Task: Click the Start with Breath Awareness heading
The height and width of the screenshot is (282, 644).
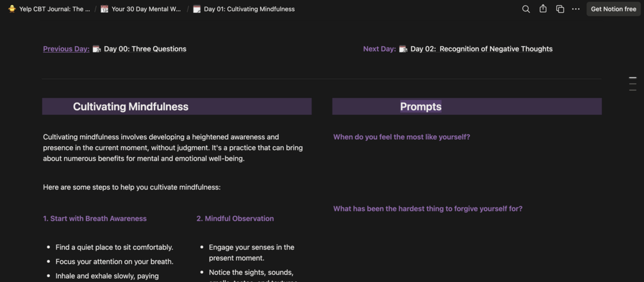Action: [95, 219]
